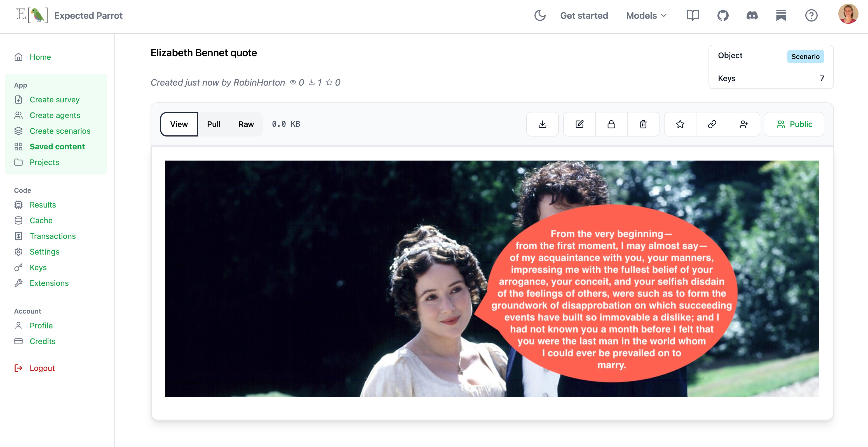
Task: Switch to the Pull tab
Action: (214, 124)
